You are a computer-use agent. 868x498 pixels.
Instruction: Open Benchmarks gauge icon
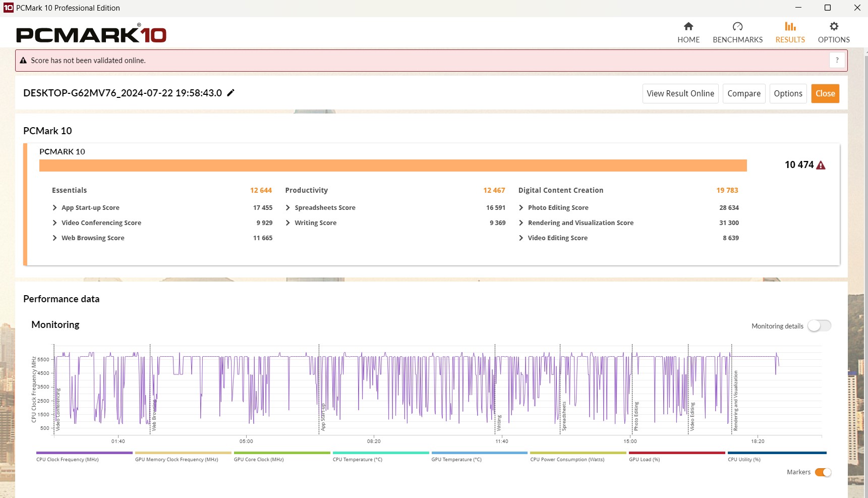(x=737, y=26)
